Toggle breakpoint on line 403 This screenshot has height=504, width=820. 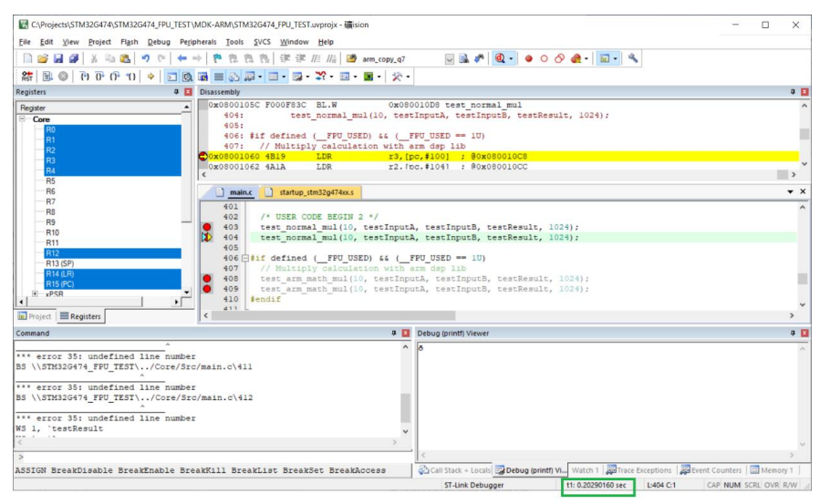[207, 227]
